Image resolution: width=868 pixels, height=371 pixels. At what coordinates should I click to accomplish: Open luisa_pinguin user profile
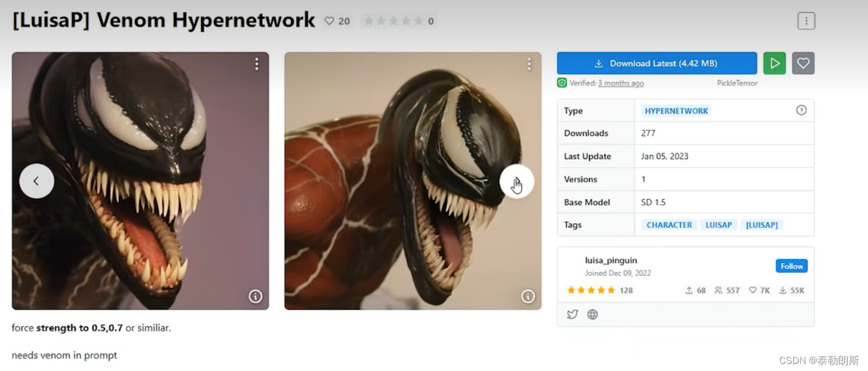coord(611,260)
